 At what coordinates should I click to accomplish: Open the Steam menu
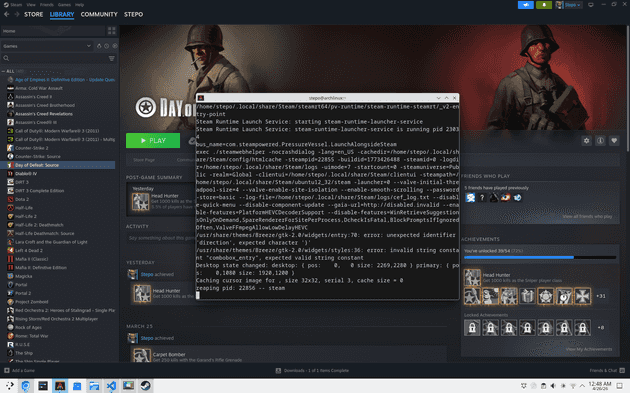(x=13, y=5)
